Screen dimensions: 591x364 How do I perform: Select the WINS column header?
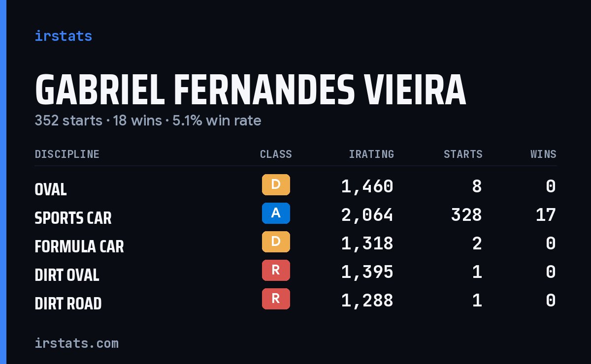click(543, 154)
